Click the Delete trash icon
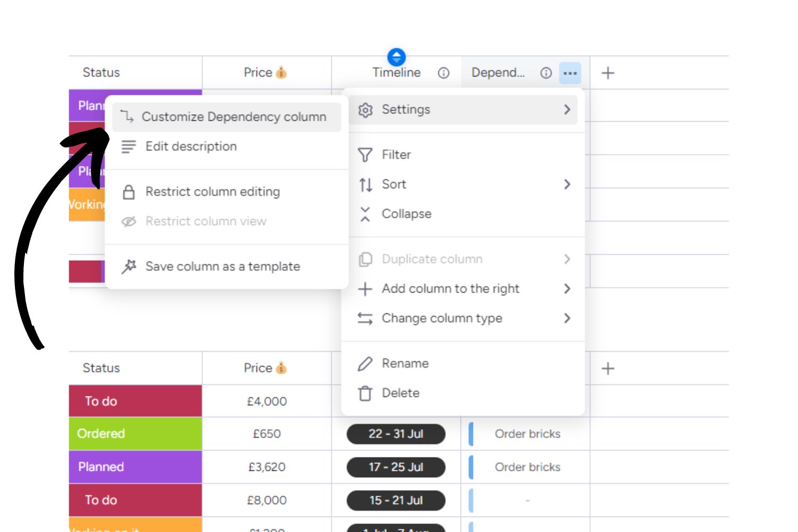The image size is (798, 532). 365,393
